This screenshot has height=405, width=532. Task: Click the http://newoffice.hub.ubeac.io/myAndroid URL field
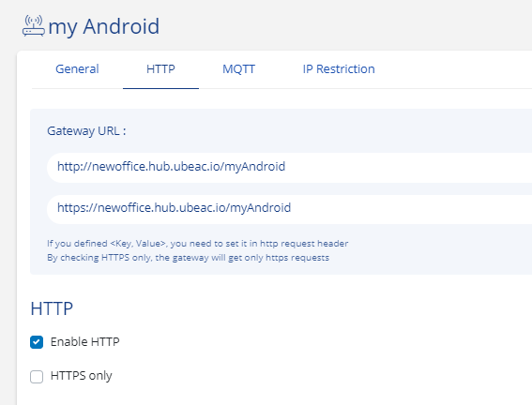(289, 167)
